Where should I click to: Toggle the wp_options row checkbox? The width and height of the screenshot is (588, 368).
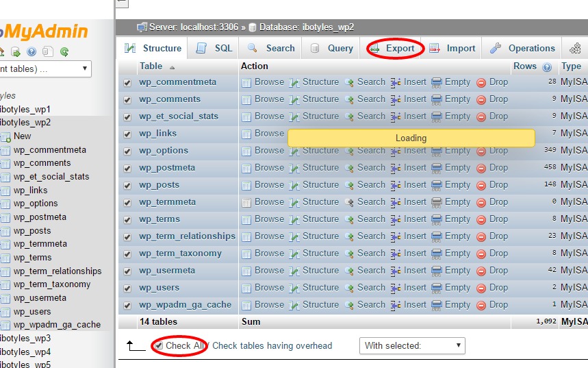pyautogui.click(x=127, y=151)
